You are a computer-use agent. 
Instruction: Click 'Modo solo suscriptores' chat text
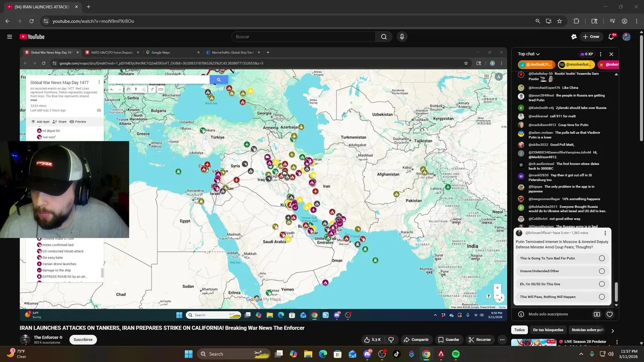(548, 314)
